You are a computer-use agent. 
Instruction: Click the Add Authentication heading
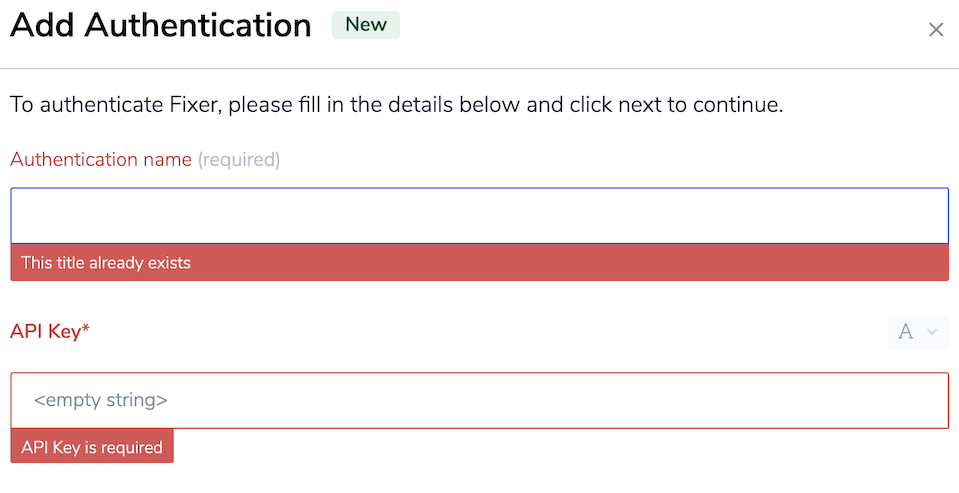161,26
